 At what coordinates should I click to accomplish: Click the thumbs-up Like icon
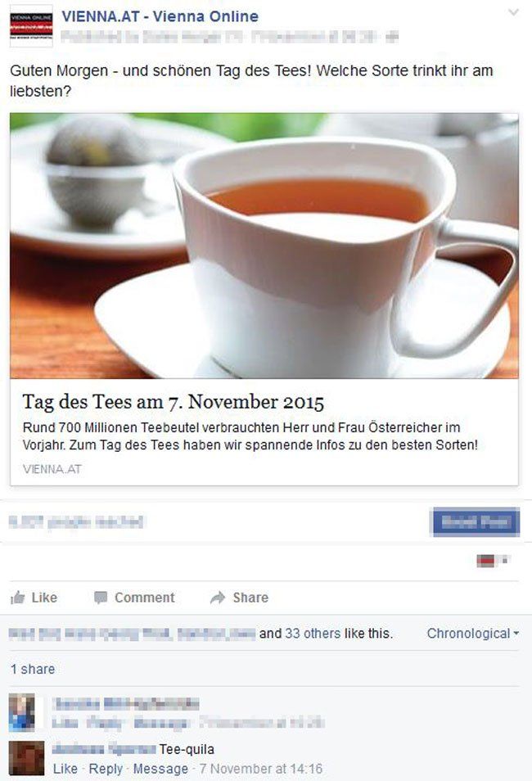click(x=18, y=598)
